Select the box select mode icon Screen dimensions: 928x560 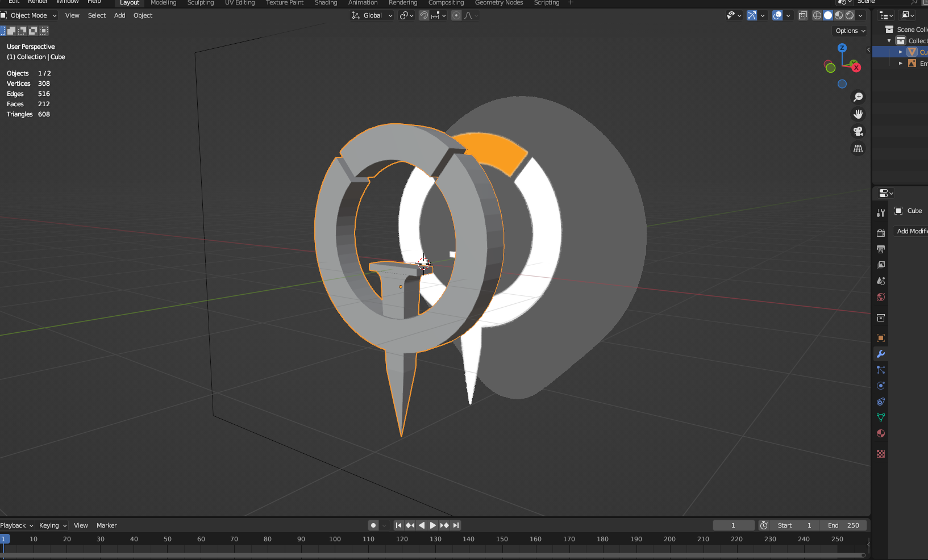[x=3, y=31]
